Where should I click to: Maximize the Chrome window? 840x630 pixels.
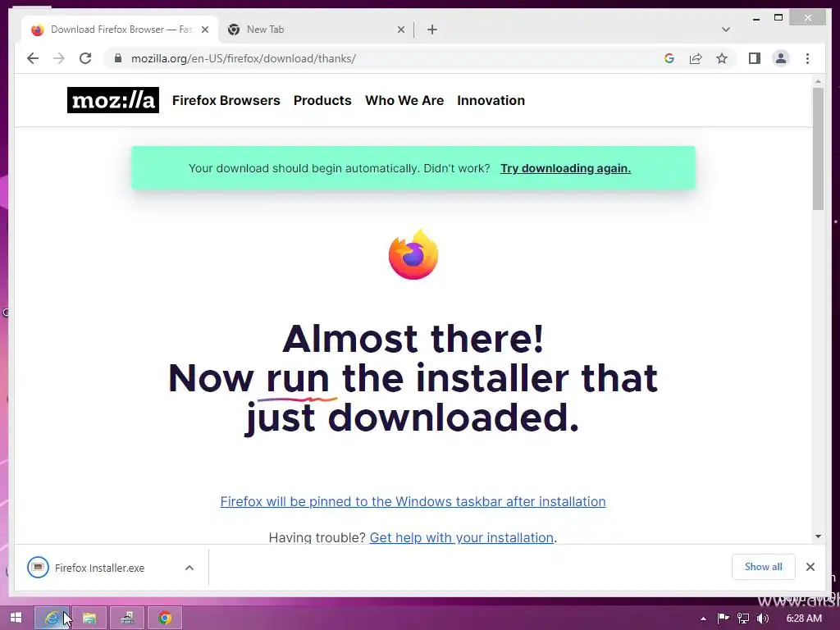click(778, 18)
